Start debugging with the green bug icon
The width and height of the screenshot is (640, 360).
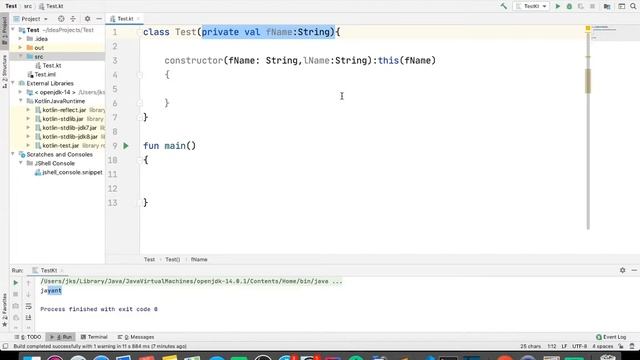coord(569,6)
